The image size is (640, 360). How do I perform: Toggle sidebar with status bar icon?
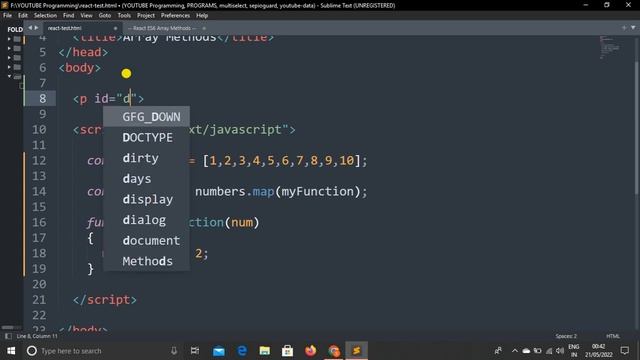coord(8,336)
